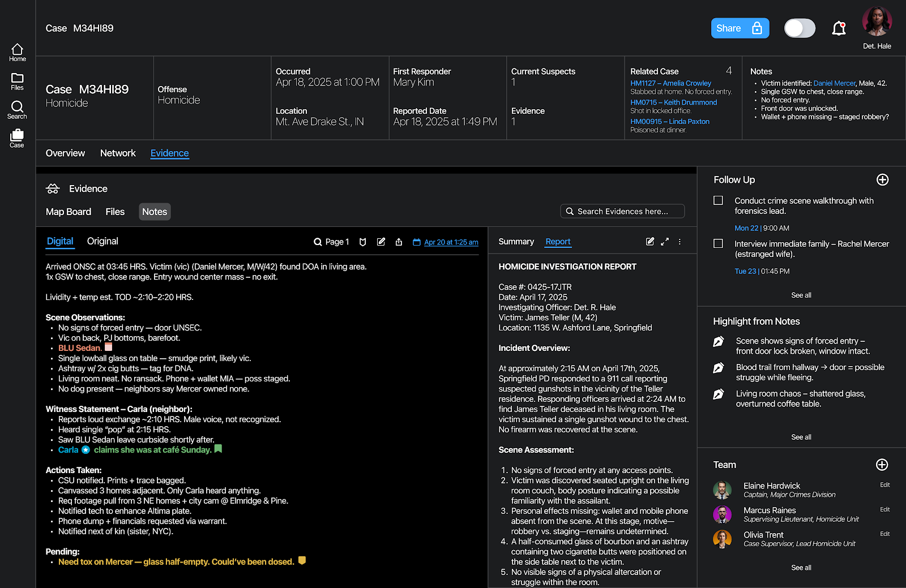Click the star badge next to Carla
Image resolution: width=906 pixels, height=588 pixels.
tap(86, 450)
